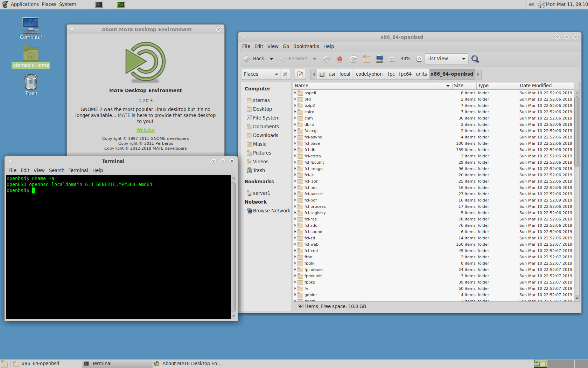Select the fpindexer folder row

pyautogui.click(x=433, y=270)
